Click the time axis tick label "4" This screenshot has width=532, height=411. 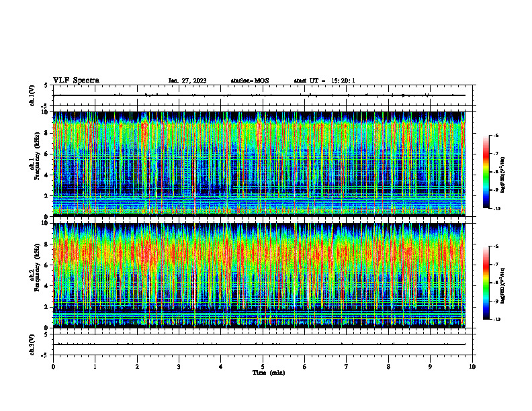(x=221, y=367)
